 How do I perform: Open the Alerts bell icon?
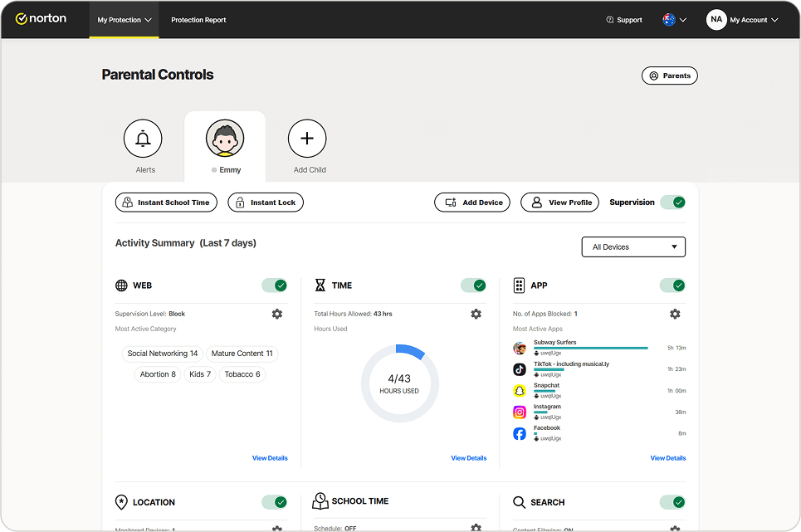pyautogui.click(x=143, y=139)
